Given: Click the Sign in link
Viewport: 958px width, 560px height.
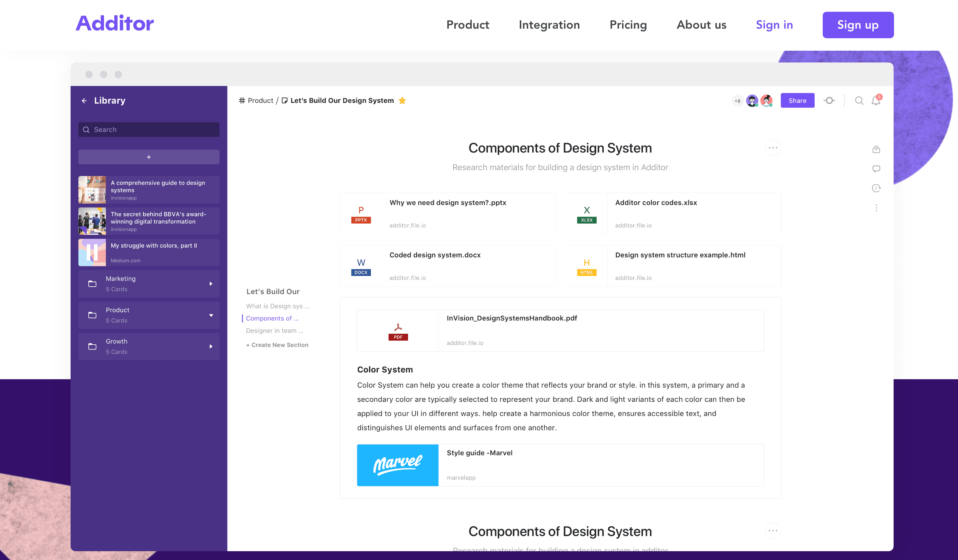Looking at the screenshot, I should point(775,25).
